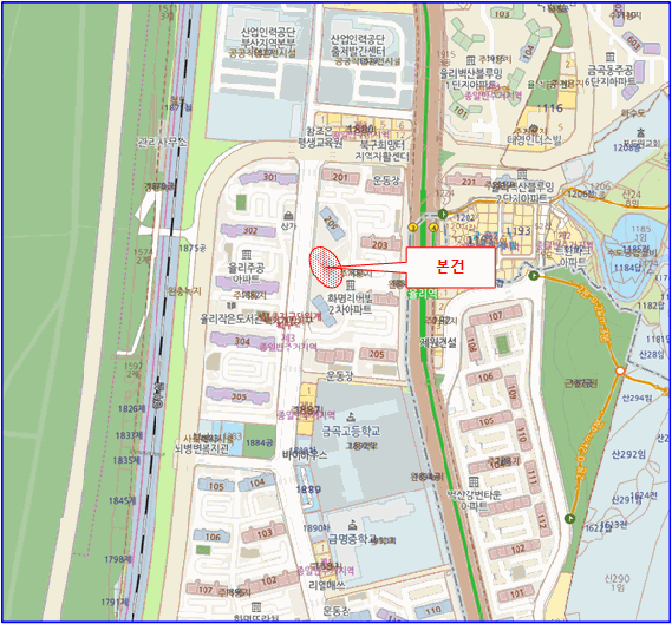672x624 pixels.
Task: Select the church icon beside the 1208 lot
Action: (x=641, y=132)
